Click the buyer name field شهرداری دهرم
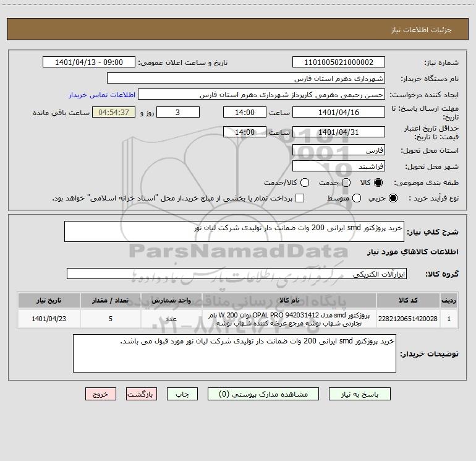The image size is (476, 461). point(246,78)
